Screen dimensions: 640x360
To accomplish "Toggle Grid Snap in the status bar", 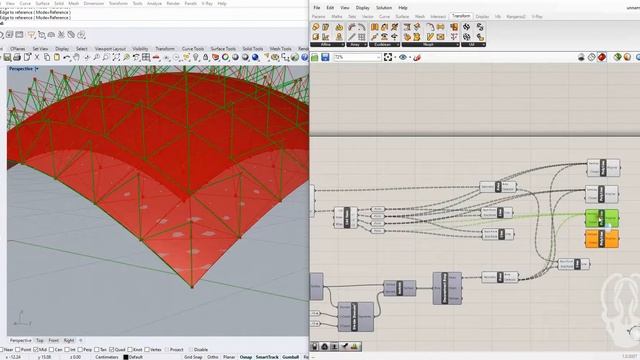I will [x=193, y=357].
